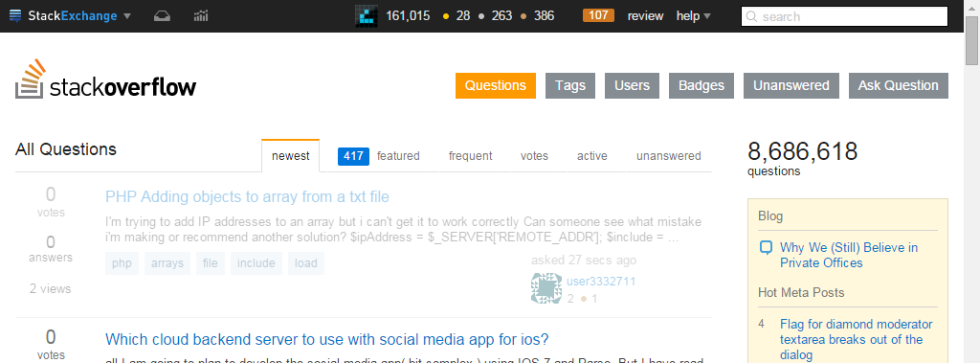Click the 263 silver badge count
This screenshot has height=363, width=980.
tap(501, 15)
